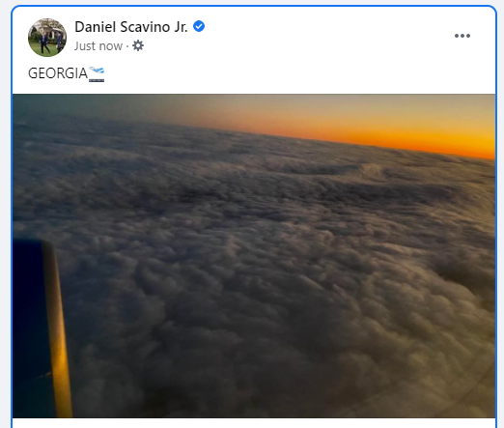The width and height of the screenshot is (504, 428).
Task: Click the white strip below the photo
Action: click(254, 423)
